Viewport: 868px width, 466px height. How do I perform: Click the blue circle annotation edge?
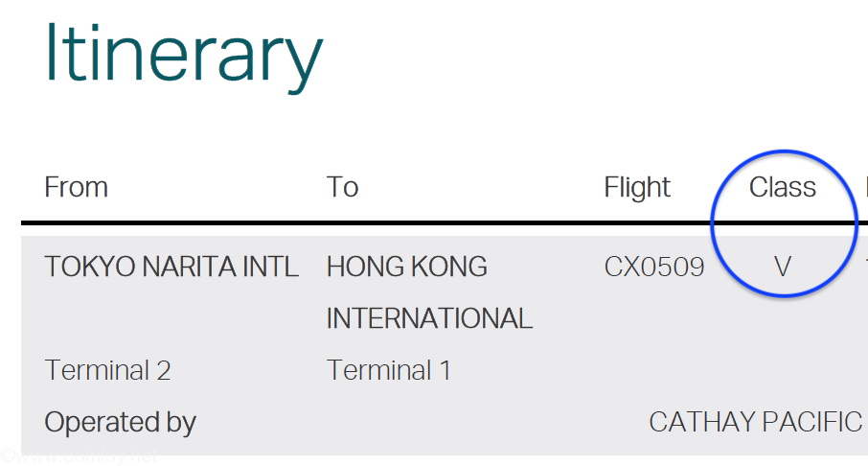click(x=713, y=224)
